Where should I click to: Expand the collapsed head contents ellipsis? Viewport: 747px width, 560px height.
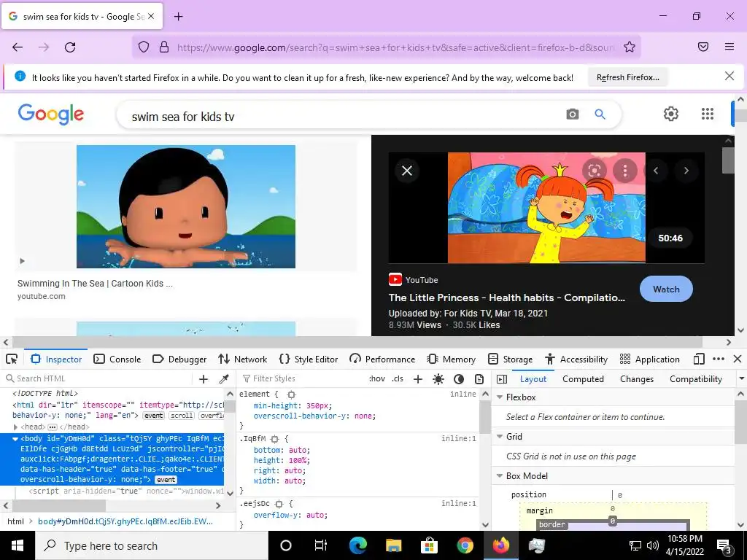click(53, 427)
